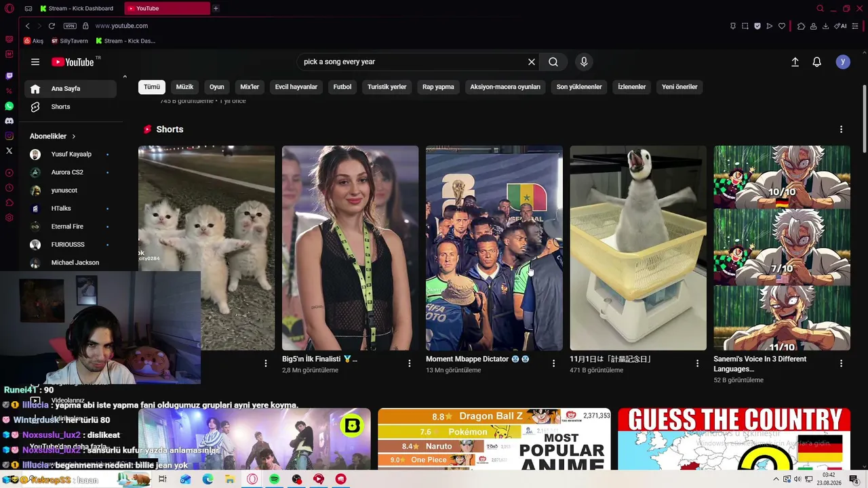Open the YouTube upload/create button
This screenshot has width=868, height=488.
point(795,62)
